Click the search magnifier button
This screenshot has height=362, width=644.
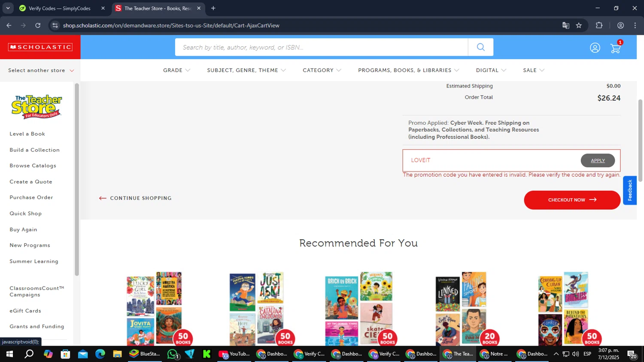pos(480,47)
